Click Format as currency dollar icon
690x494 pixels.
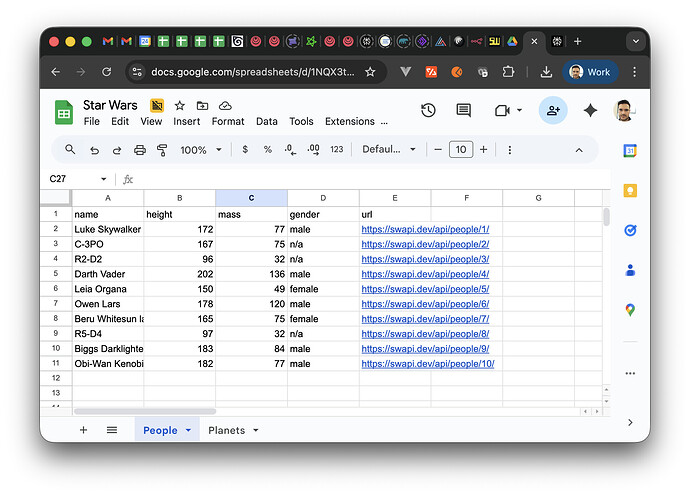click(x=245, y=150)
